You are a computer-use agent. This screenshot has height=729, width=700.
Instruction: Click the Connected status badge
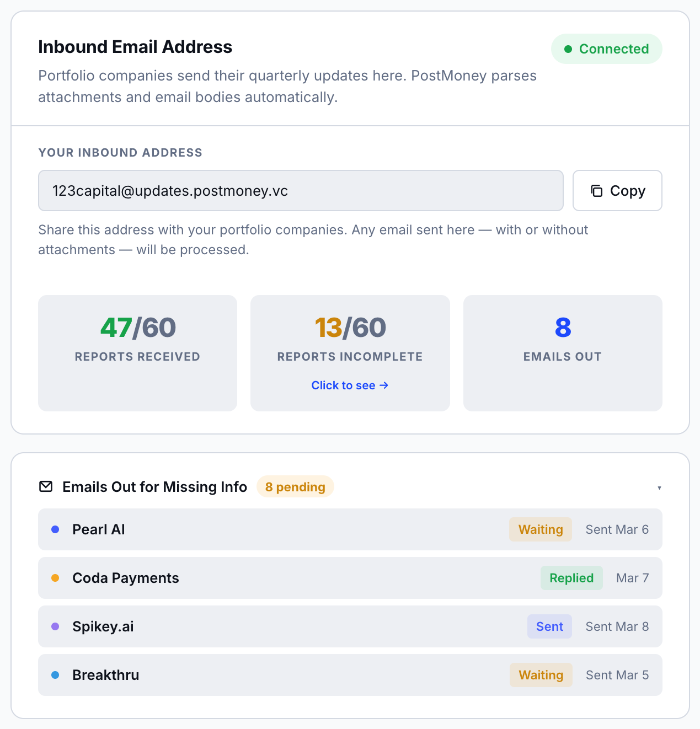click(x=607, y=49)
